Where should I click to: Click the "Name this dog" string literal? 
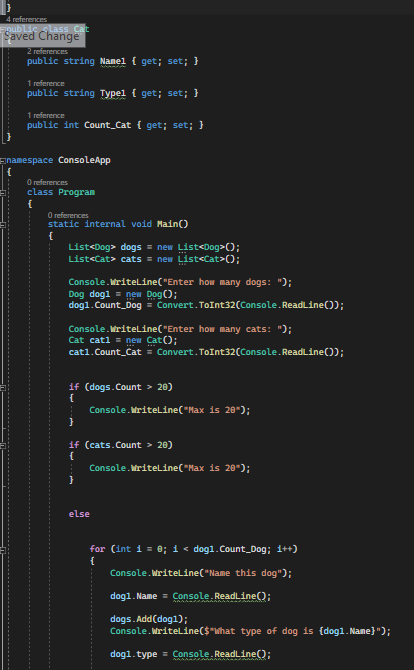click(243, 573)
